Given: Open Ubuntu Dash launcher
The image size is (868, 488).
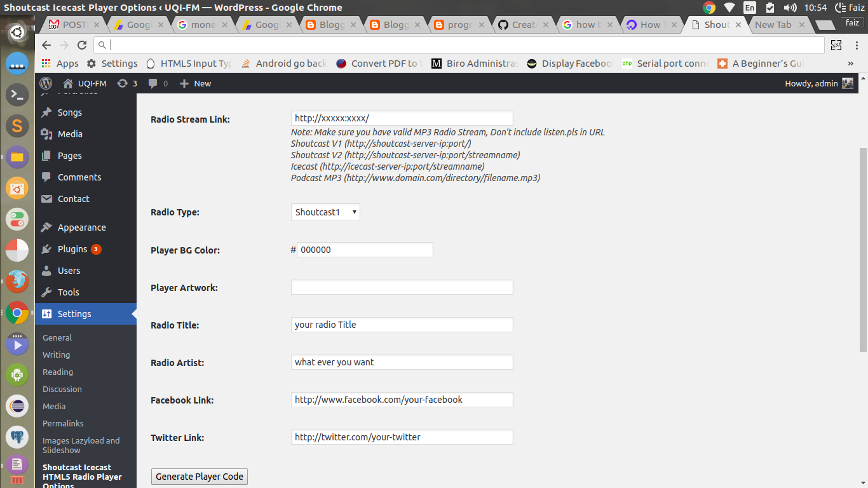Looking at the screenshot, I should coord(17,32).
